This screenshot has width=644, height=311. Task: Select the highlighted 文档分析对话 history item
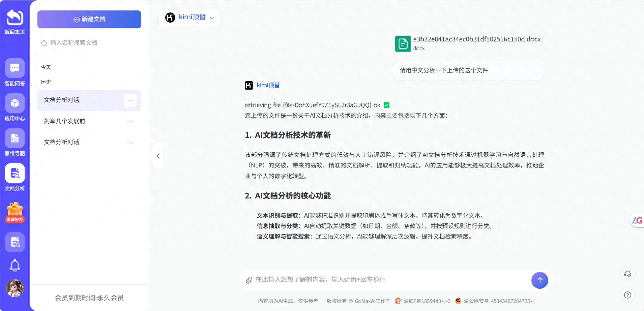point(89,100)
